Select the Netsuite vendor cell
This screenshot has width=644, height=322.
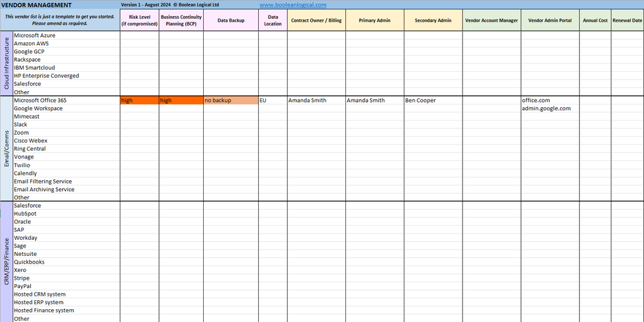point(67,254)
